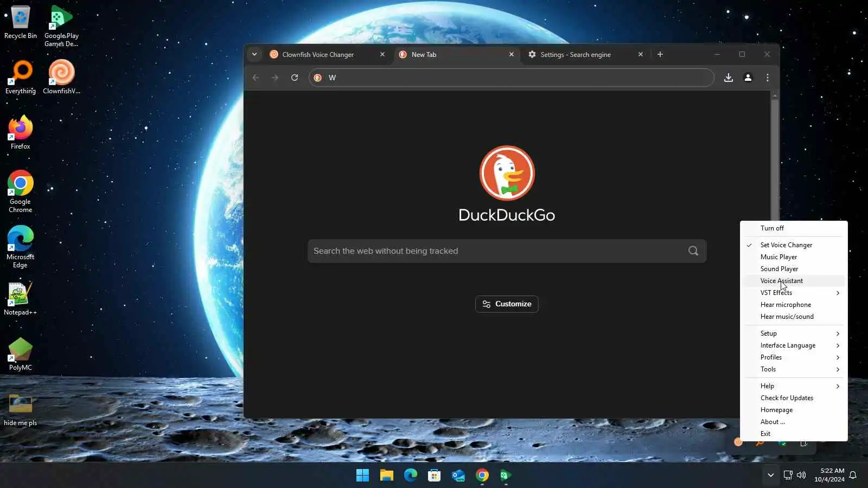This screenshot has height=488, width=868.
Task: Open ClownfishVoiceChanger desktop shortcut
Action: pos(61,78)
